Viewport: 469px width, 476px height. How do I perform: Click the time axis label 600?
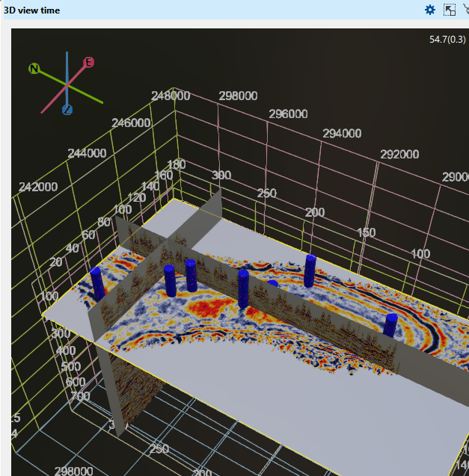(76, 382)
